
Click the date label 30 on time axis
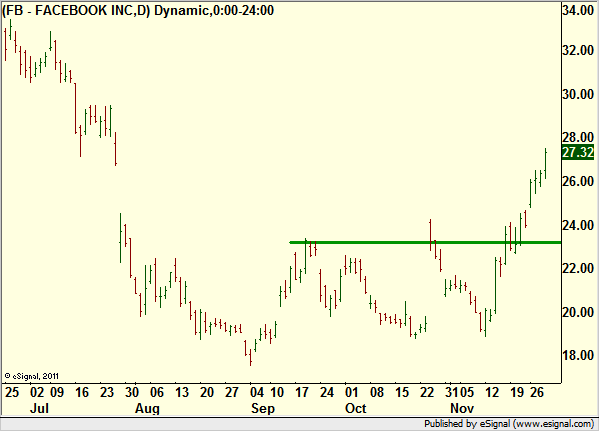[x=132, y=392]
